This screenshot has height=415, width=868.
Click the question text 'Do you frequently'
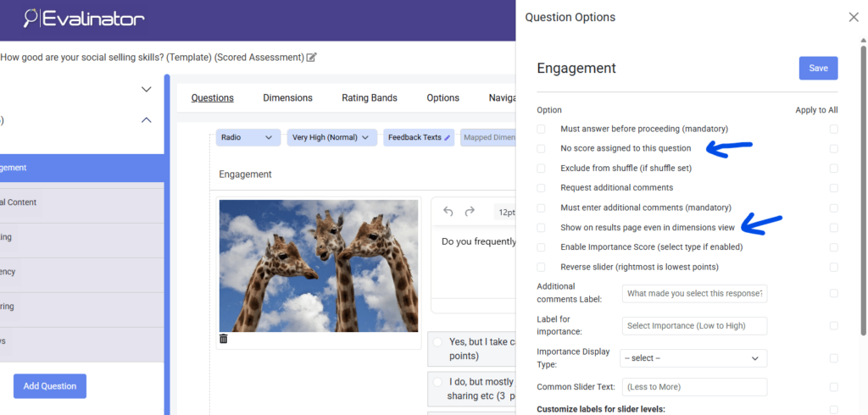pos(479,241)
